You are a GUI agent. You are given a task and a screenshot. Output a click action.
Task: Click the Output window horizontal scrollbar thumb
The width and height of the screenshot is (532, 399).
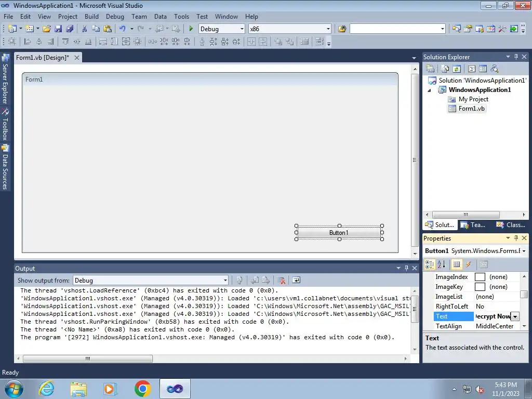(x=87, y=358)
